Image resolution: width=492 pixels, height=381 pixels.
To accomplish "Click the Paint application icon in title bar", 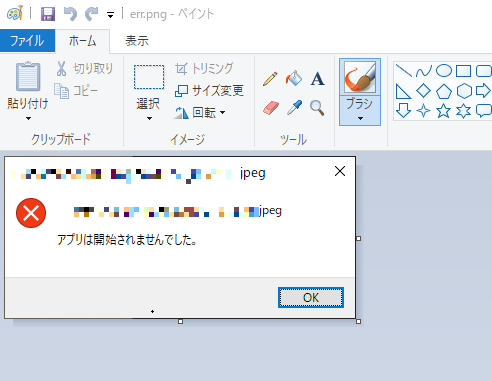I will coord(15,13).
